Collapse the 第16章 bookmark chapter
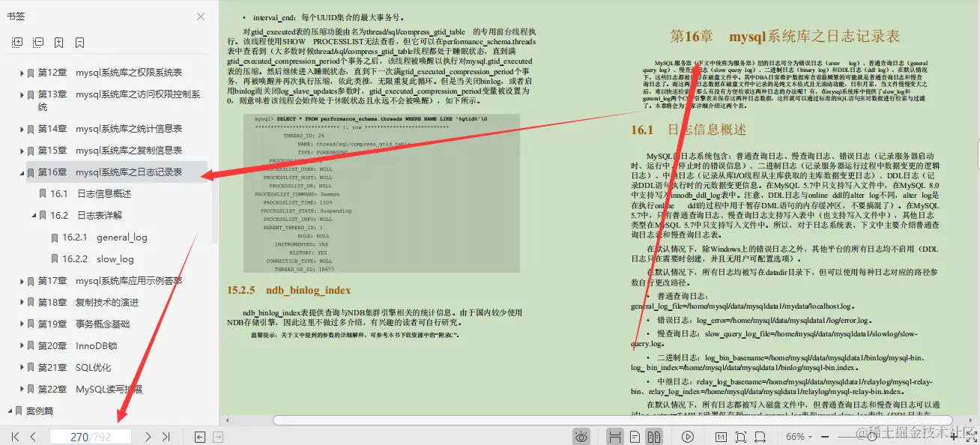The image size is (980, 445). pyautogui.click(x=20, y=172)
